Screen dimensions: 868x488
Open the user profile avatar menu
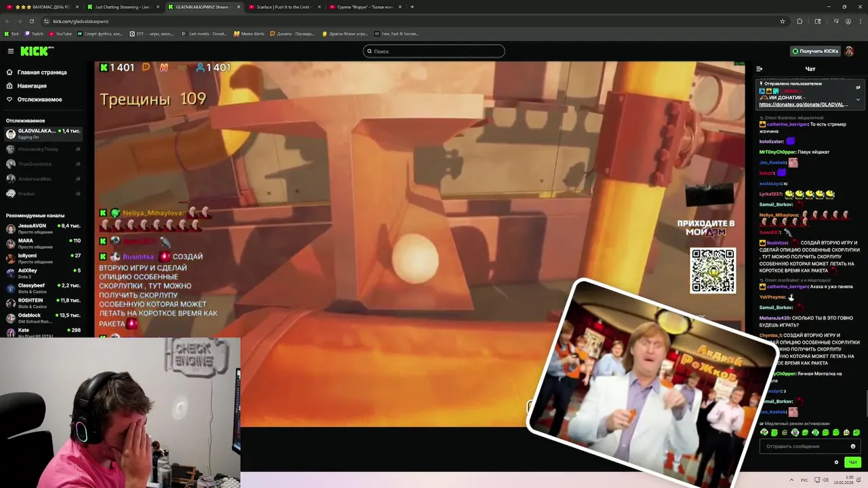(849, 51)
